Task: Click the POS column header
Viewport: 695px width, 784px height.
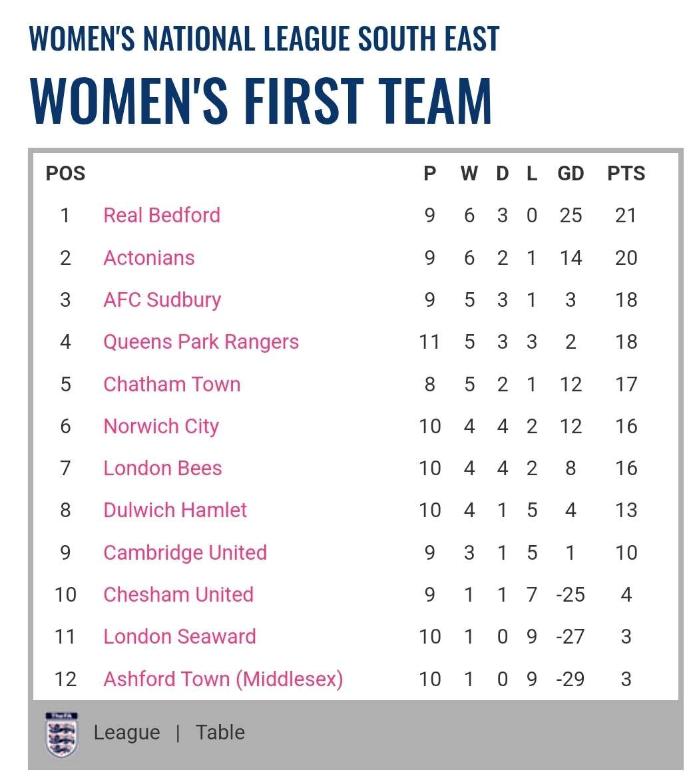Action: point(65,174)
